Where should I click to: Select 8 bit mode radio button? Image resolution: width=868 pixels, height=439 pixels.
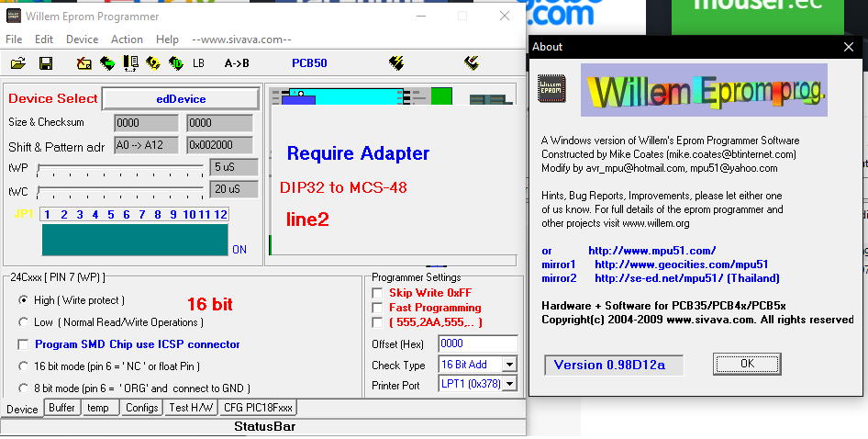tap(23, 388)
